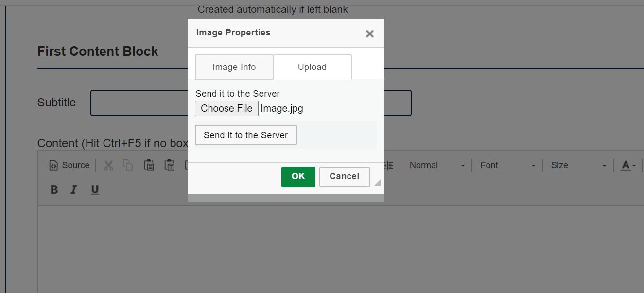Toggle Bold formatting
Screen dimensions: 644x293
pos(54,190)
